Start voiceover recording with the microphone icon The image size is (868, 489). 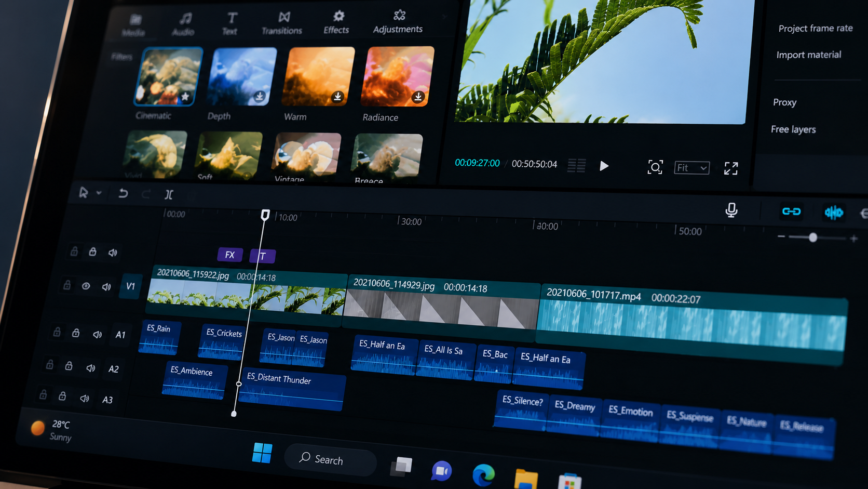[x=731, y=210]
